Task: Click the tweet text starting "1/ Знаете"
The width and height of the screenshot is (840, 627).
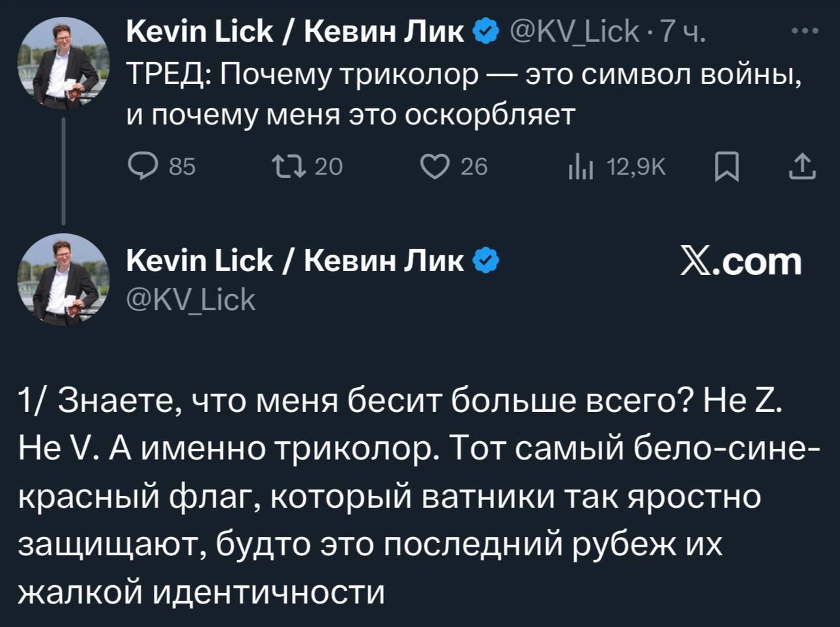Action: (x=417, y=495)
